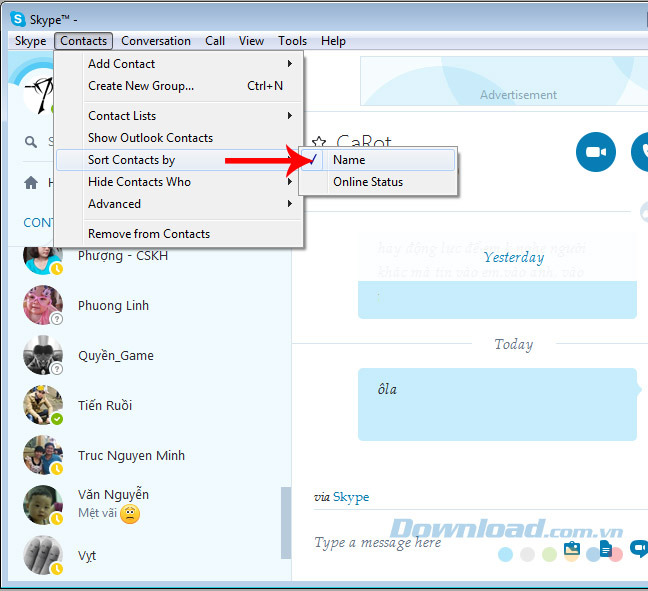Click the Skype logo in title bar

18,19
